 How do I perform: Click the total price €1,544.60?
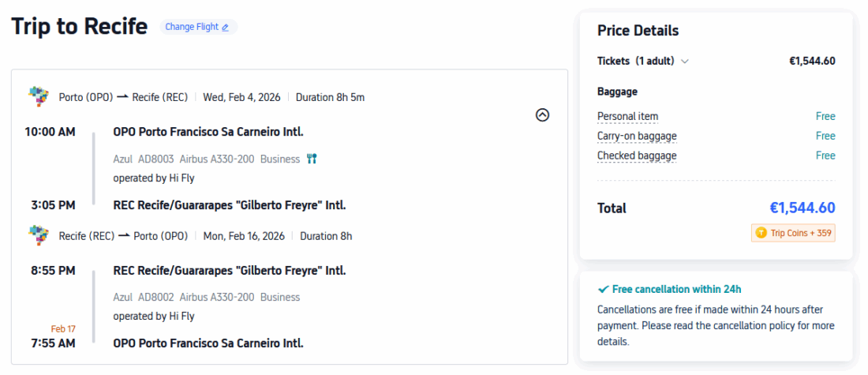pos(802,208)
